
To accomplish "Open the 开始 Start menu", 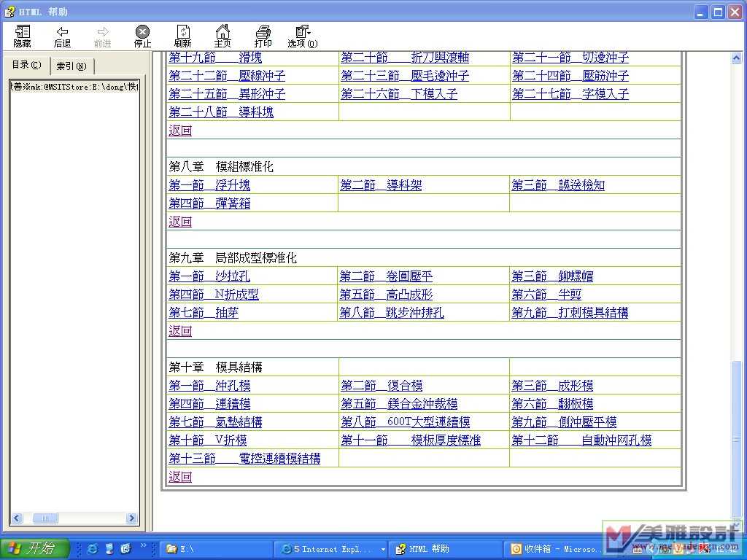I will [34, 548].
